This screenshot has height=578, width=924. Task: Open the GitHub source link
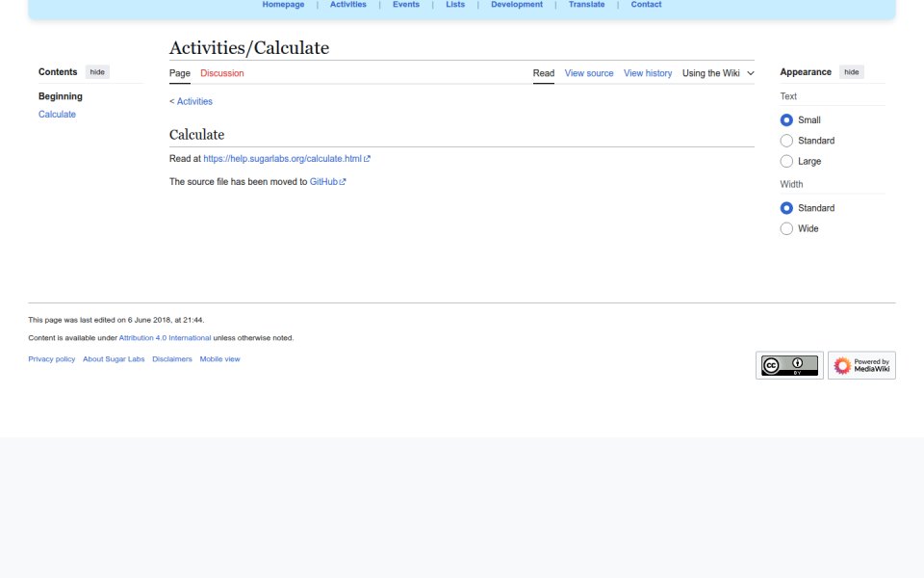click(327, 182)
